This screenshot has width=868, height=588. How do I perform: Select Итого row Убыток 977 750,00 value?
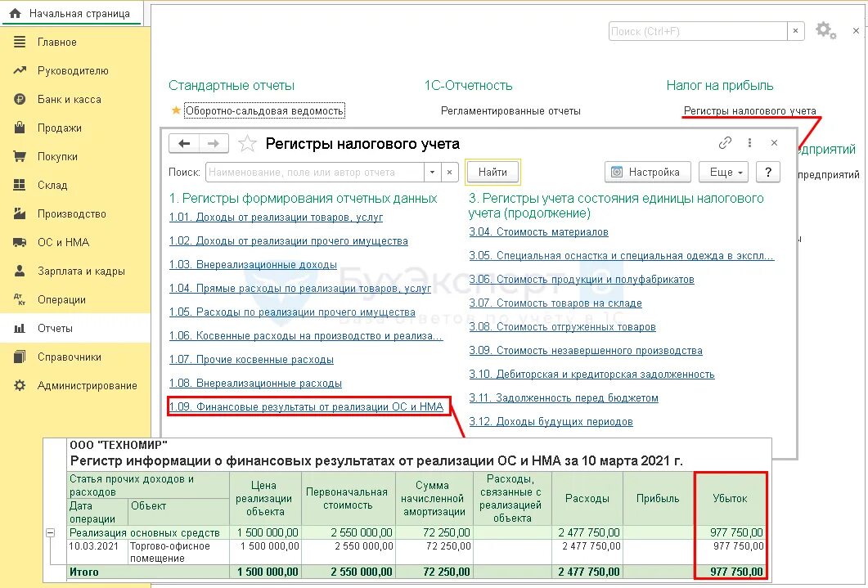tap(736, 572)
